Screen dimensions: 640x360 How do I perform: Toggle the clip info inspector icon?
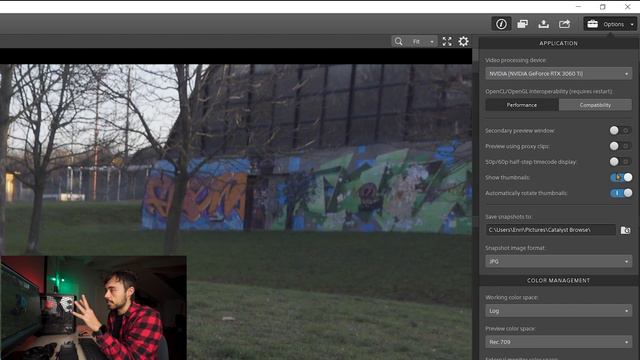(x=501, y=24)
